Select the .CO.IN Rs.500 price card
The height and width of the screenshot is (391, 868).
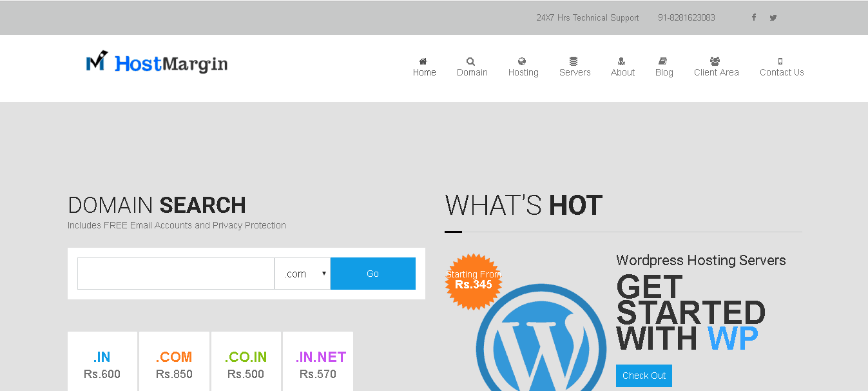click(x=246, y=361)
